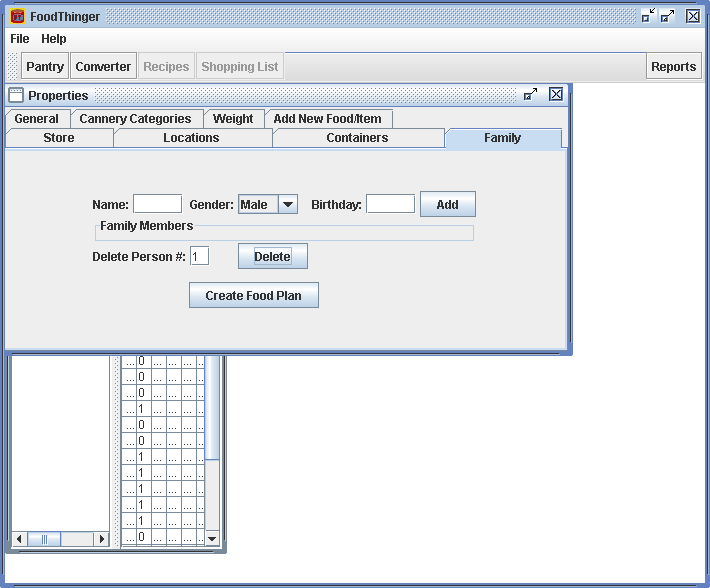Click the Reports toolbar button
Viewport: 710px width, 588px height.
[x=673, y=67]
